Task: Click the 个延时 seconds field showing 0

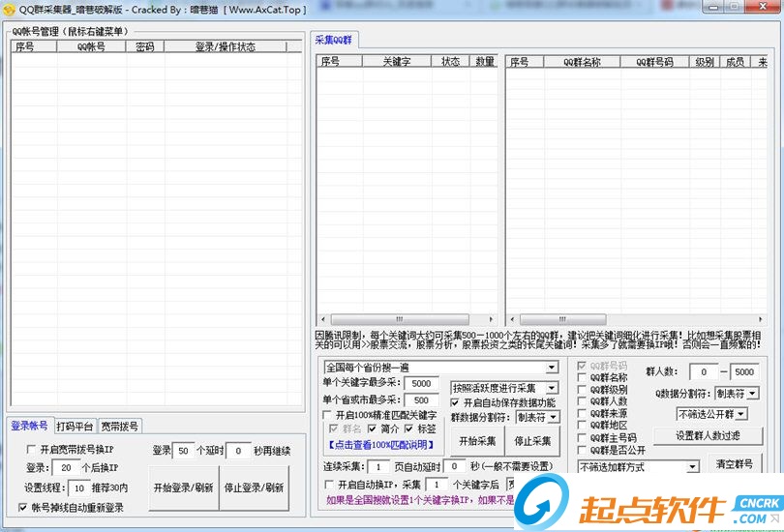Action: tap(238, 451)
